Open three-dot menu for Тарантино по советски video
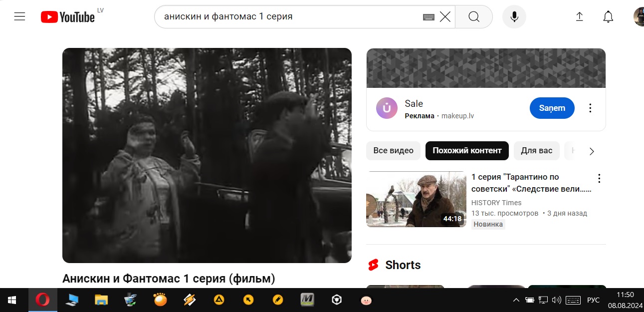644x312 pixels. tap(600, 178)
